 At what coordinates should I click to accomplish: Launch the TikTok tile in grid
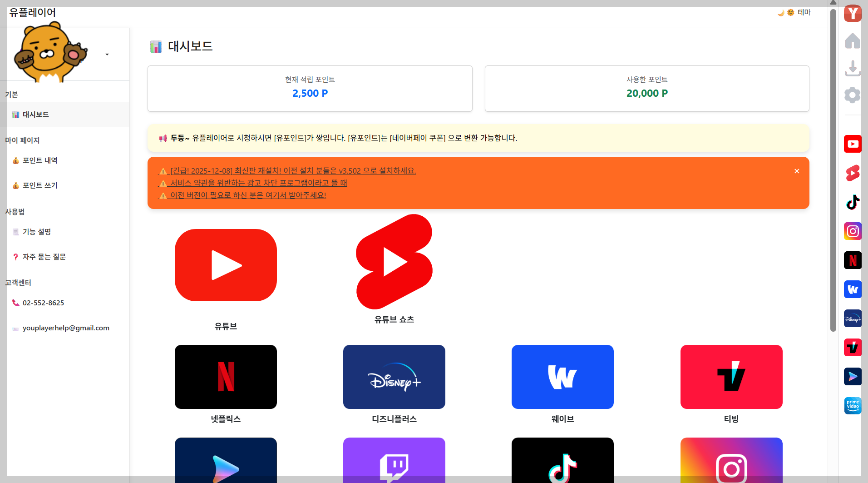(562, 460)
